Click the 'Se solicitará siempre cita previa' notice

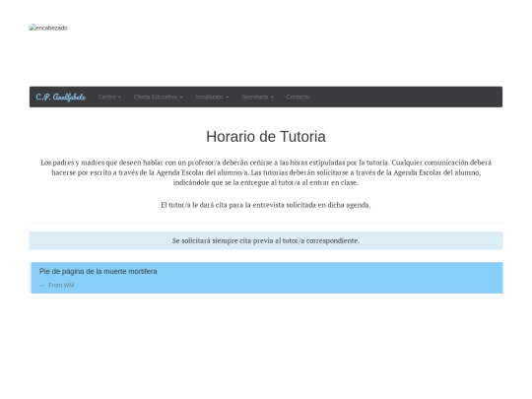click(266, 241)
